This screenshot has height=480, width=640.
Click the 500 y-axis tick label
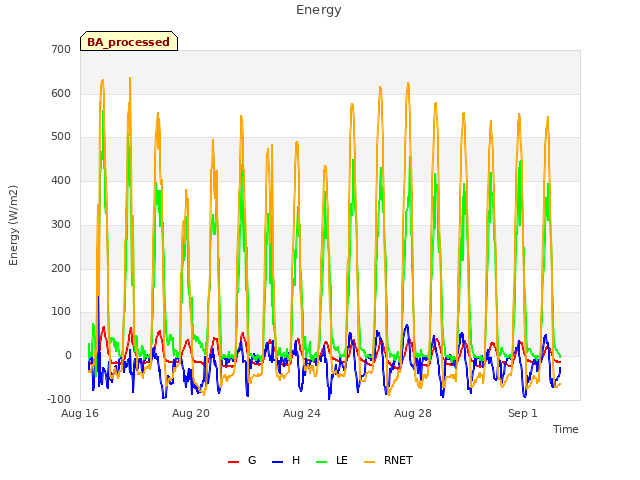(61, 137)
